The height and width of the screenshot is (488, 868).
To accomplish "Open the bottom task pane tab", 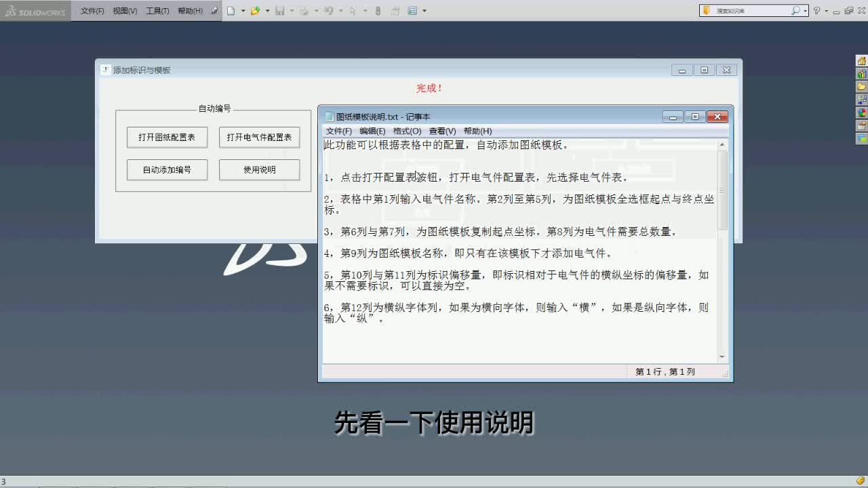I will [862, 138].
